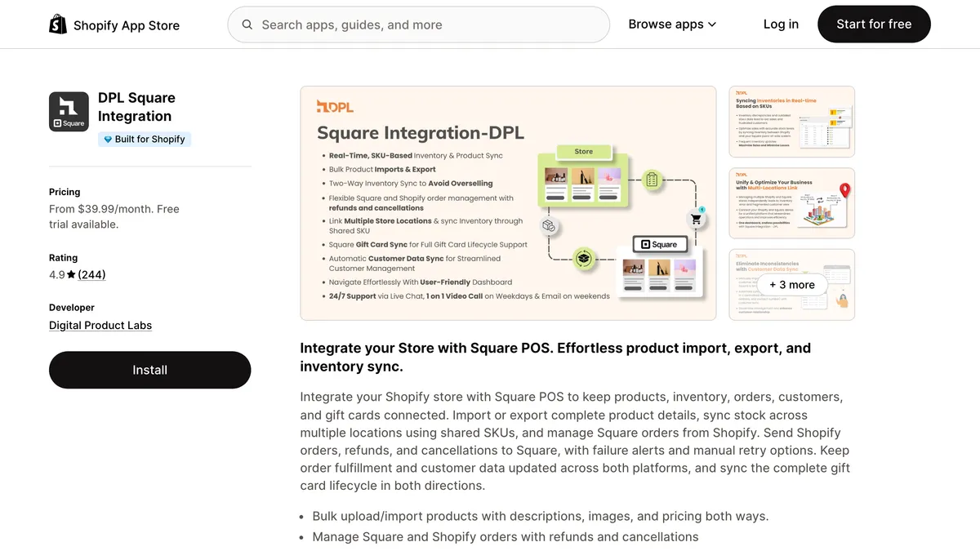Click the Built for Shopify diamond icon
Image resolution: width=980 pixels, height=551 pixels.
[108, 140]
